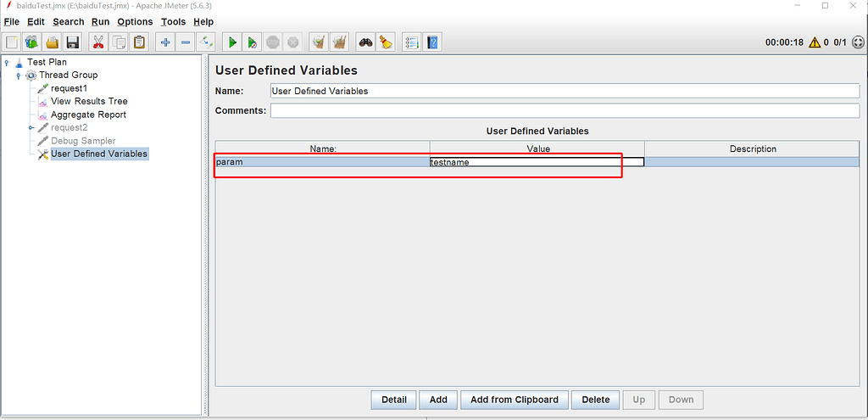Screen dimensions: 868x420
Task: Open the Options menu
Action: click(x=135, y=22)
